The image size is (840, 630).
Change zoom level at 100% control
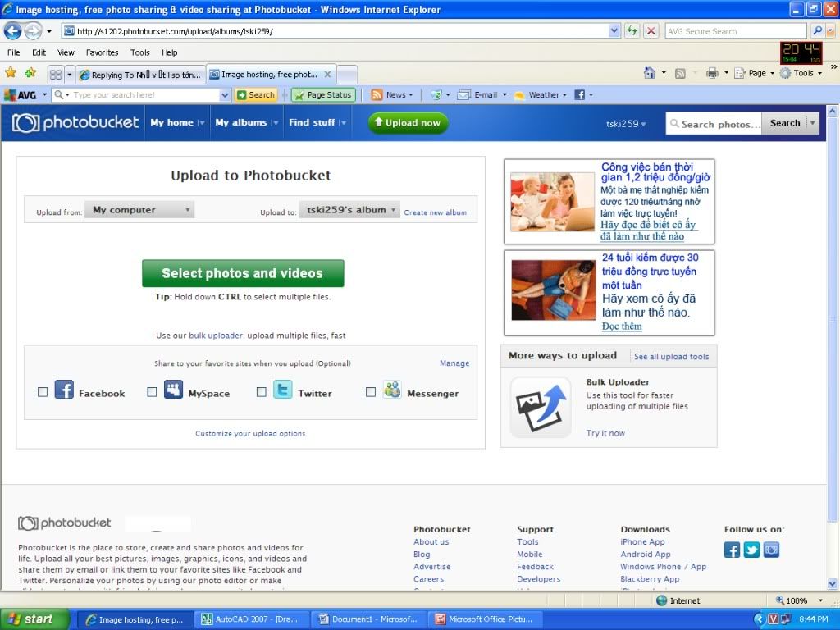799,600
